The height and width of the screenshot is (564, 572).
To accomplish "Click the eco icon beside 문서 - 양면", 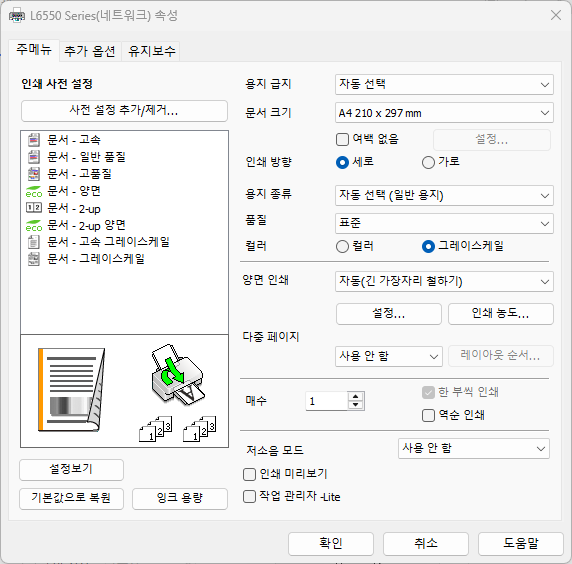I will pyautogui.click(x=34, y=191).
